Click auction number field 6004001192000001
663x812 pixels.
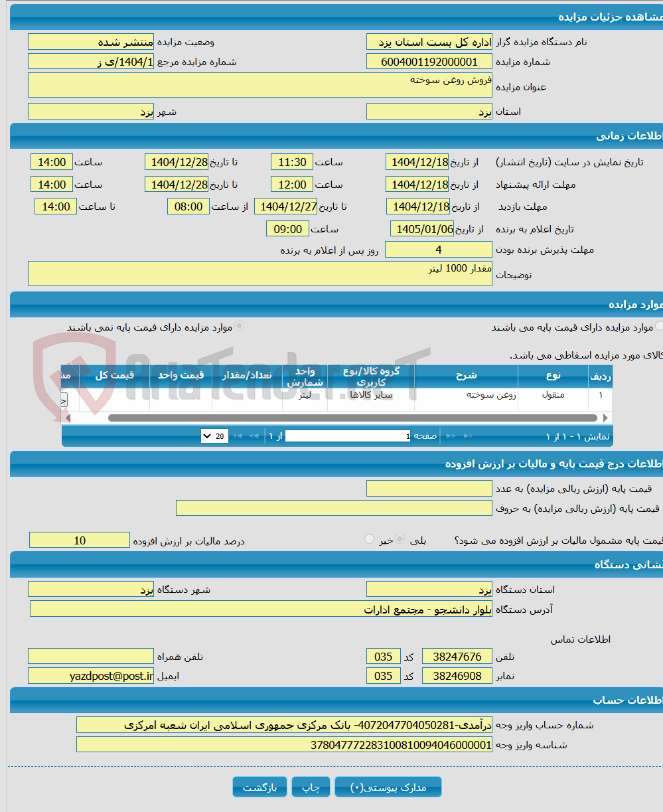429,62
